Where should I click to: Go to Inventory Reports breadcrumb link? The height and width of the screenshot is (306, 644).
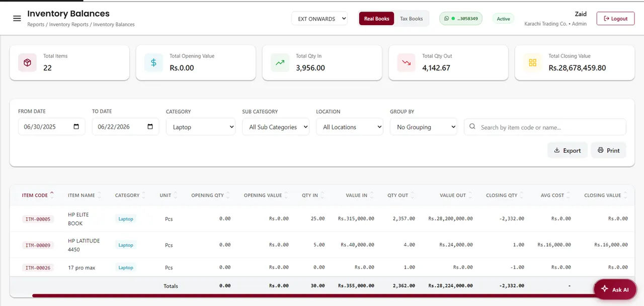pos(69,24)
